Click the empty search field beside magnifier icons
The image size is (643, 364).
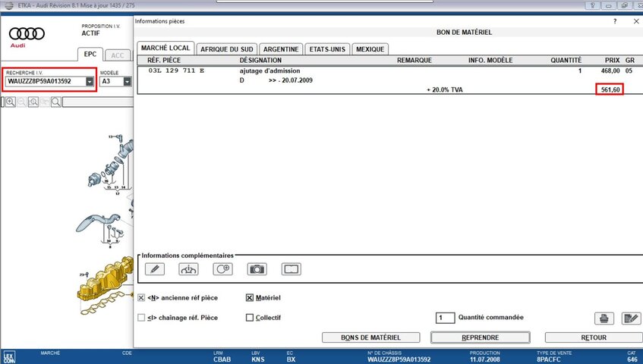pos(98,102)
